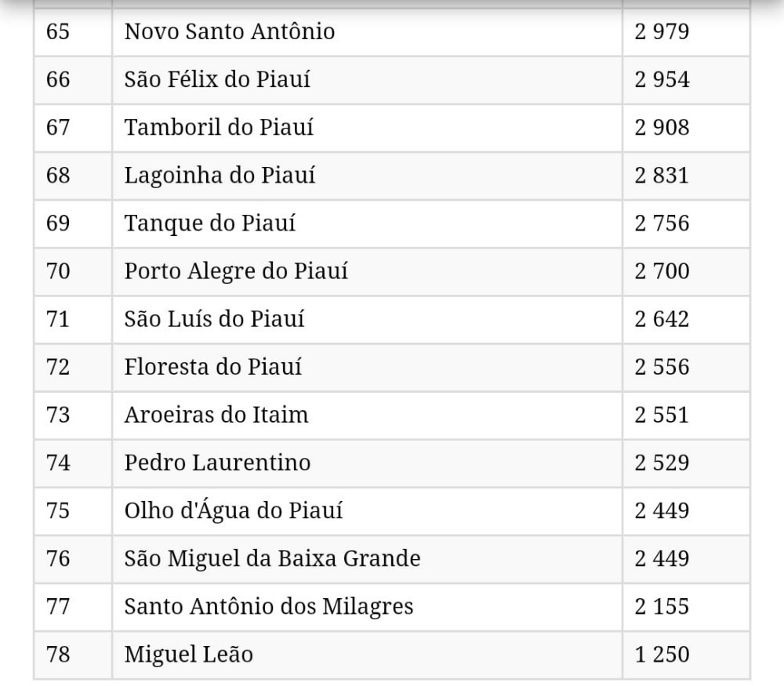The width and height of the screenshot is (784, 686).
Task: Click São Félix do Piauí name
Action: pos(217,79)
